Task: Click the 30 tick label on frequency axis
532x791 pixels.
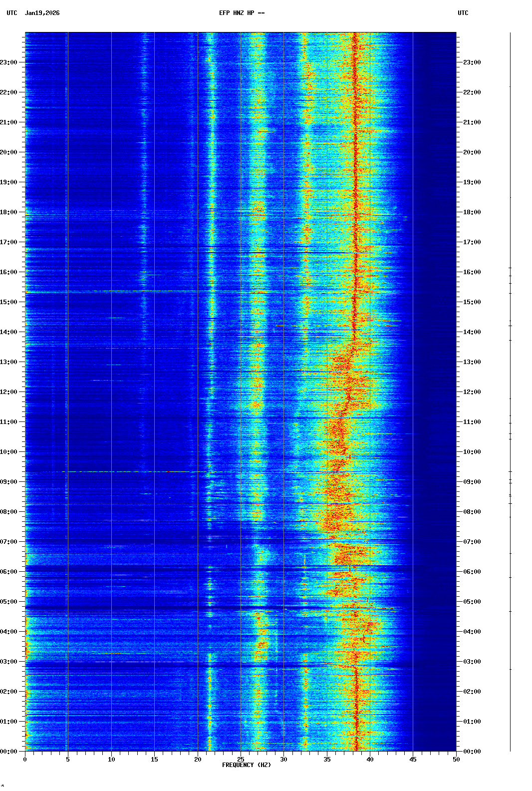Action: click(x=283, y=760)
